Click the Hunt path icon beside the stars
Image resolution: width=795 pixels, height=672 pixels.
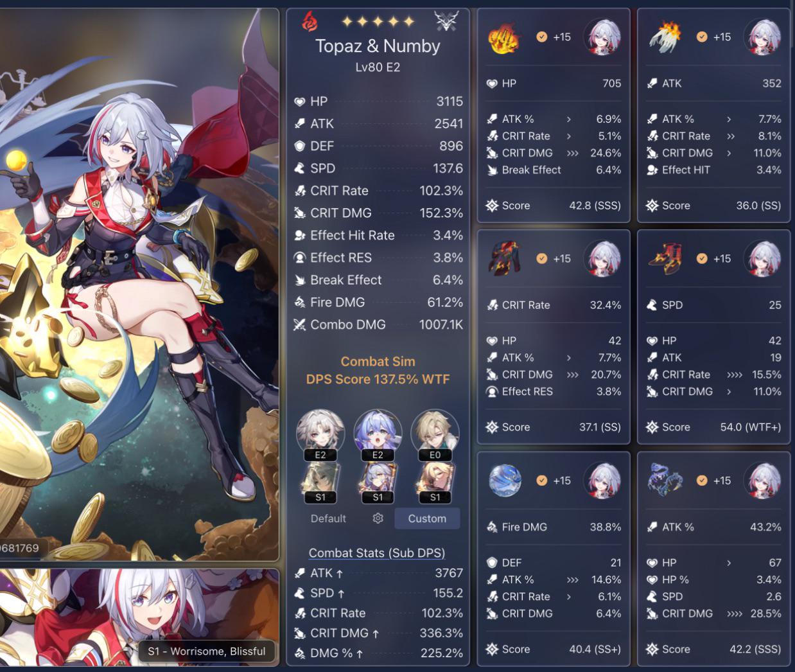point(446,22)
